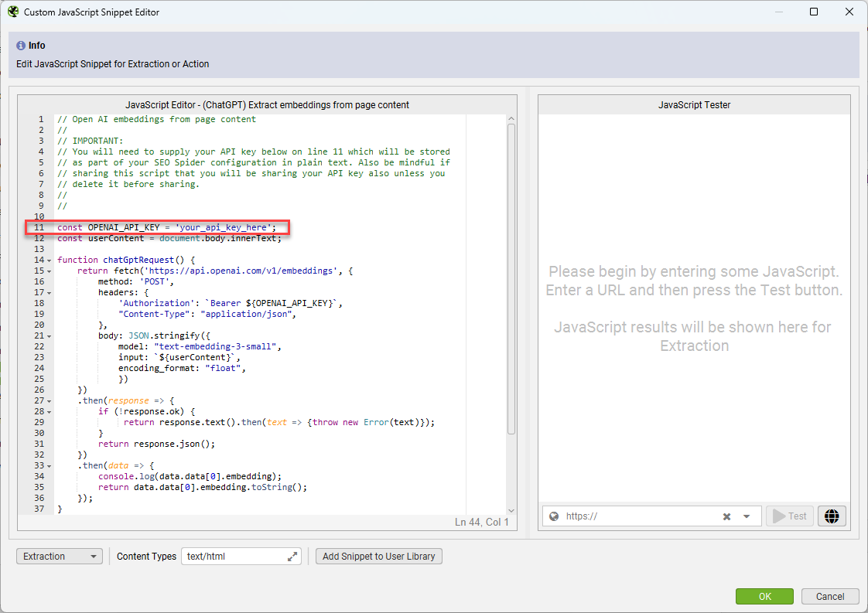This screenshot has height=613, width=868.
Task: Open page in browser via the globe button
Action: coord(832,516)
